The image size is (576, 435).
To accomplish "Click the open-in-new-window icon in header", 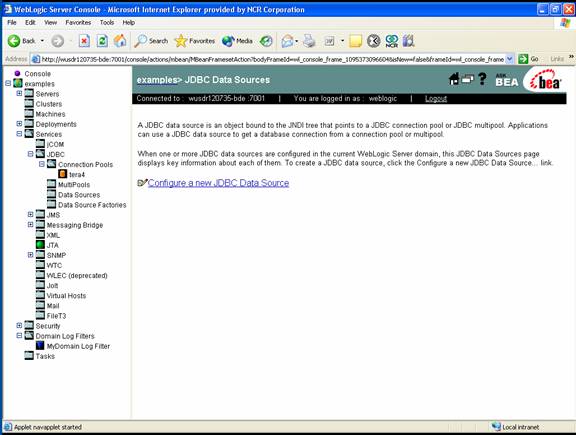I will pyautogui.click(x=467, y=79).
